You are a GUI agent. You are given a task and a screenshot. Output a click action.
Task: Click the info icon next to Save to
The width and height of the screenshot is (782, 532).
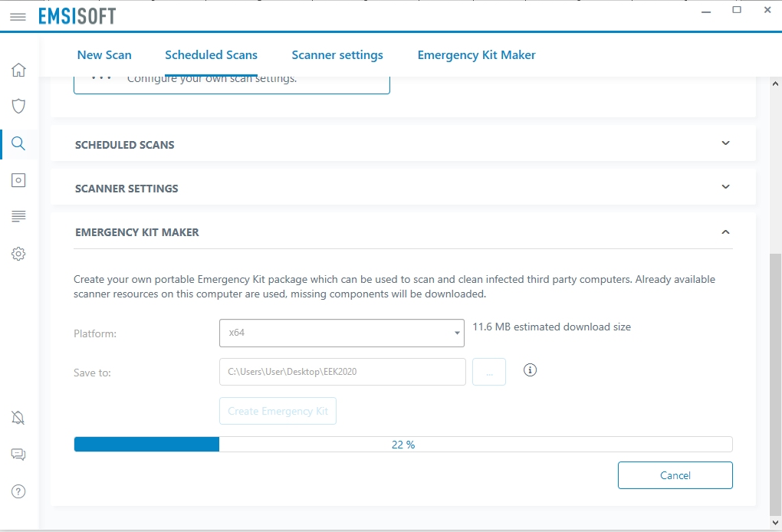point(530,370)
